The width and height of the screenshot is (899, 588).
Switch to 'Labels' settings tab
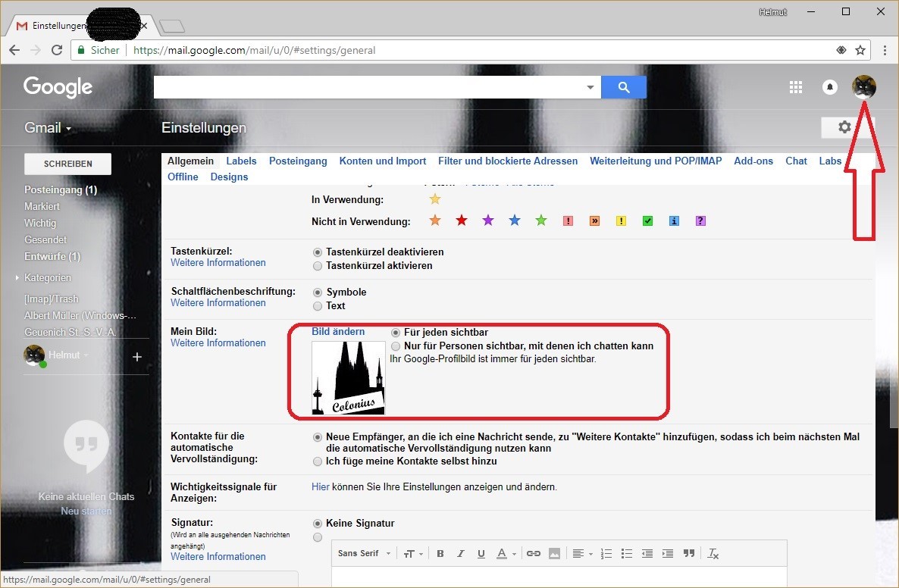click(241, 161)
